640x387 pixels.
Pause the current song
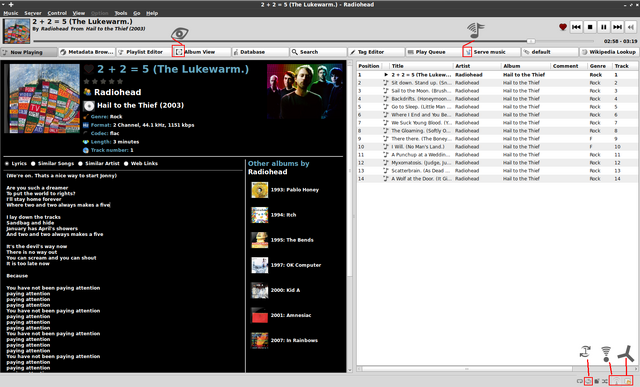coord(604,27)
